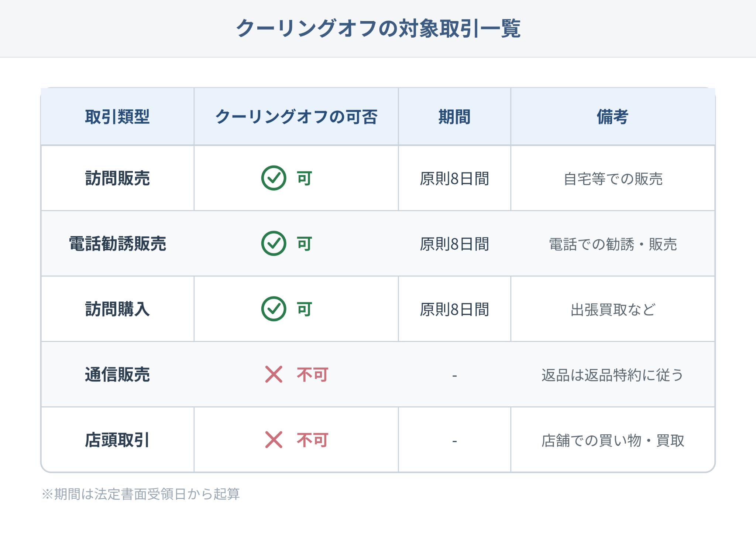Click the red X icon in 店頭取引 row

[x=274, y=440]
